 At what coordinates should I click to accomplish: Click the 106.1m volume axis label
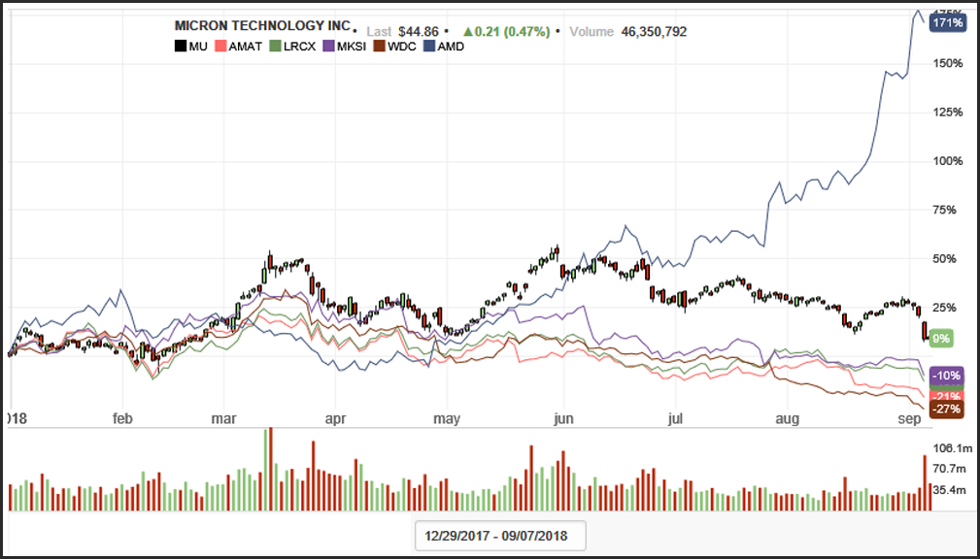[x=953, y=448]
